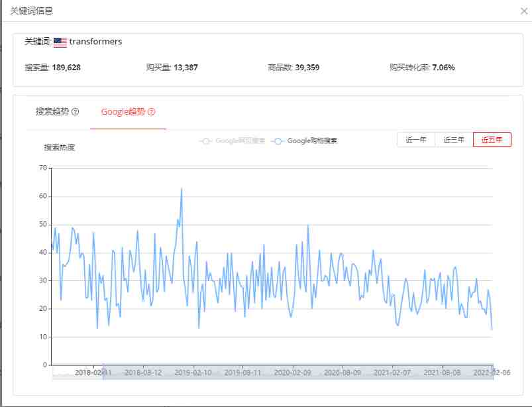Click the left handle of chart zoom slider
This screenshot has height=407, width=532.
pyautogui.click(x=103, y=372)
